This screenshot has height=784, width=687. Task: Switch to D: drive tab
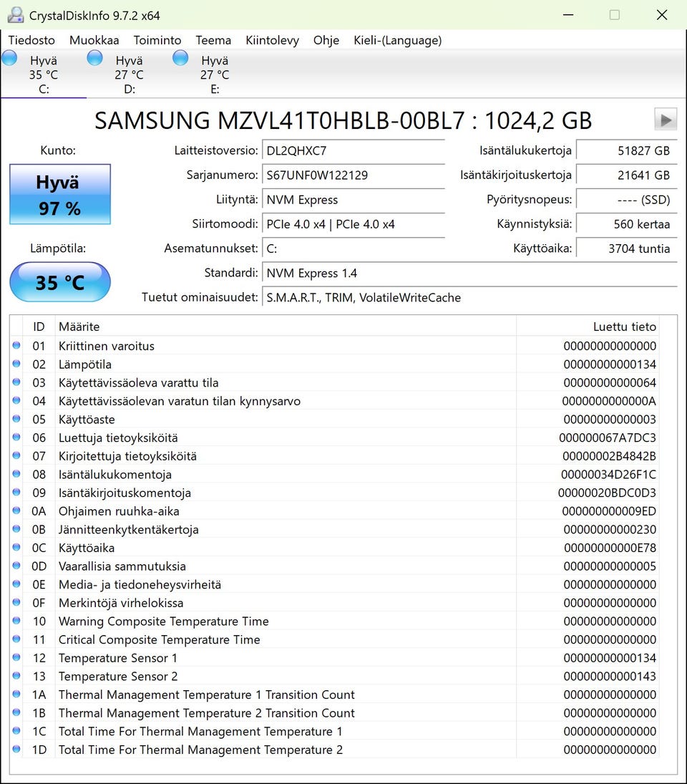point(129,74)
